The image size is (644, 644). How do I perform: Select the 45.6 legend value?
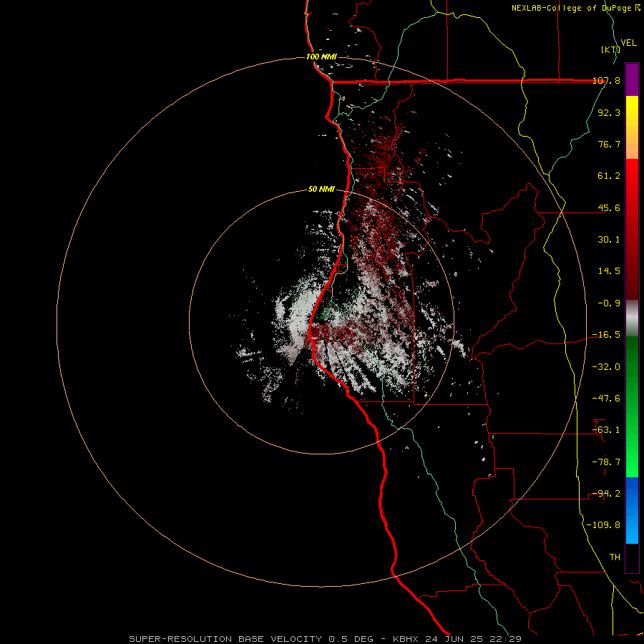click(609, 208)
